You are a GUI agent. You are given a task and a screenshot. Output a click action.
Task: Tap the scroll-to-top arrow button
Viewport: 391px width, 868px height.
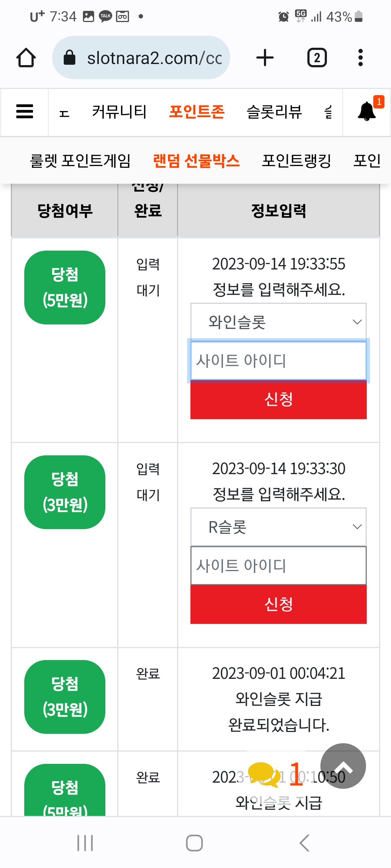tap(343, 766)
